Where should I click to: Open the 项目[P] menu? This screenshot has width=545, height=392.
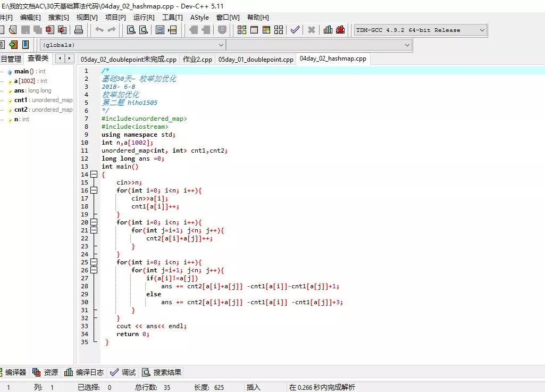coord(115,18)
